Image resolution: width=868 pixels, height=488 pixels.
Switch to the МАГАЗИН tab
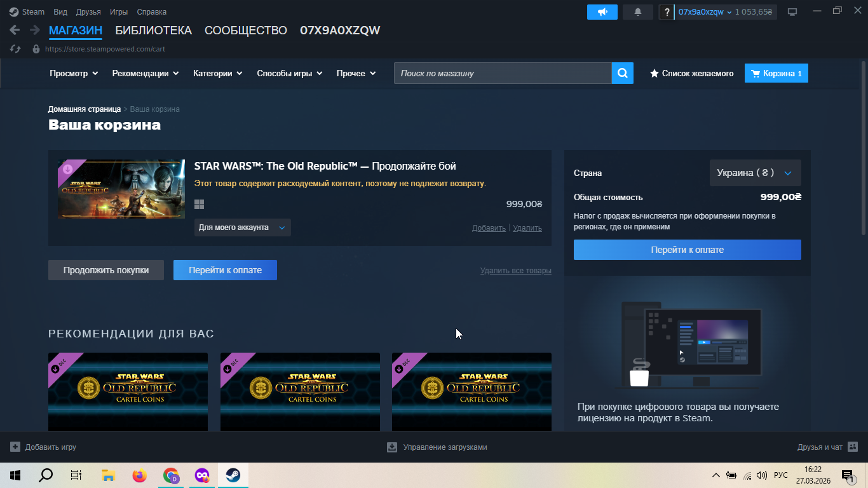76,30
